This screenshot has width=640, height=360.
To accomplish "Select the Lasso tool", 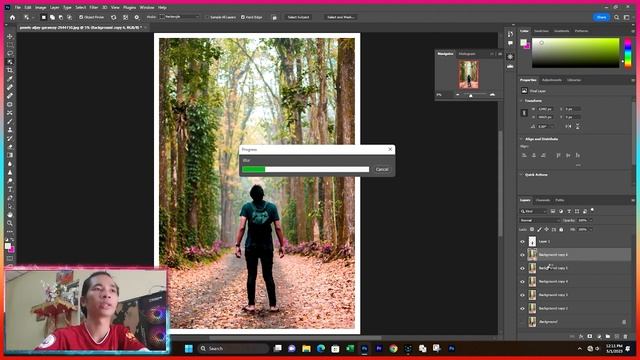I will point(10,53).
